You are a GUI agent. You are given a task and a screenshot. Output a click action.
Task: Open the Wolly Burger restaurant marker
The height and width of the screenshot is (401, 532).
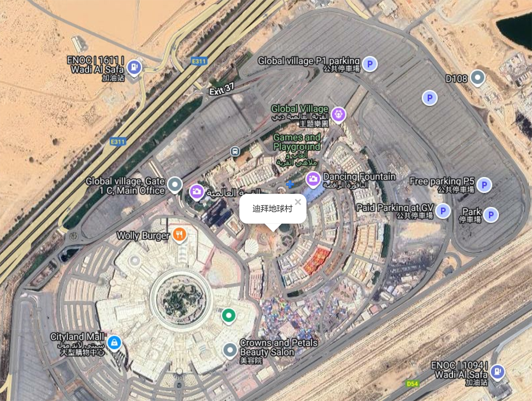pos(179,235)
